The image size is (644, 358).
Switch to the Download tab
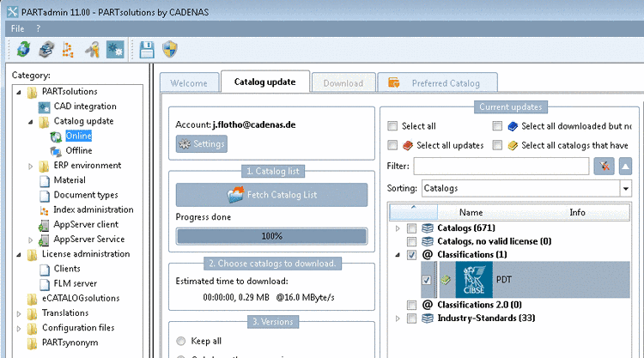click(x=343, y=83)
